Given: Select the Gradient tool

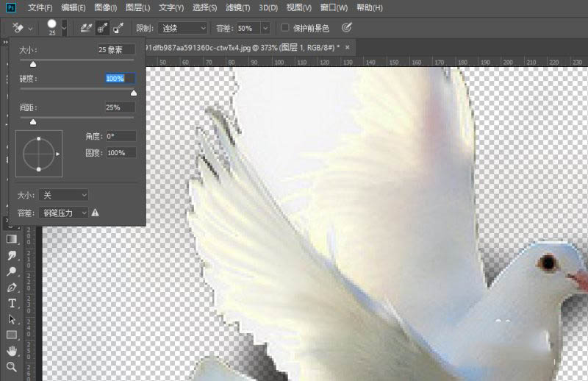Looking at the screenshot, I should [x=12, y=239].
